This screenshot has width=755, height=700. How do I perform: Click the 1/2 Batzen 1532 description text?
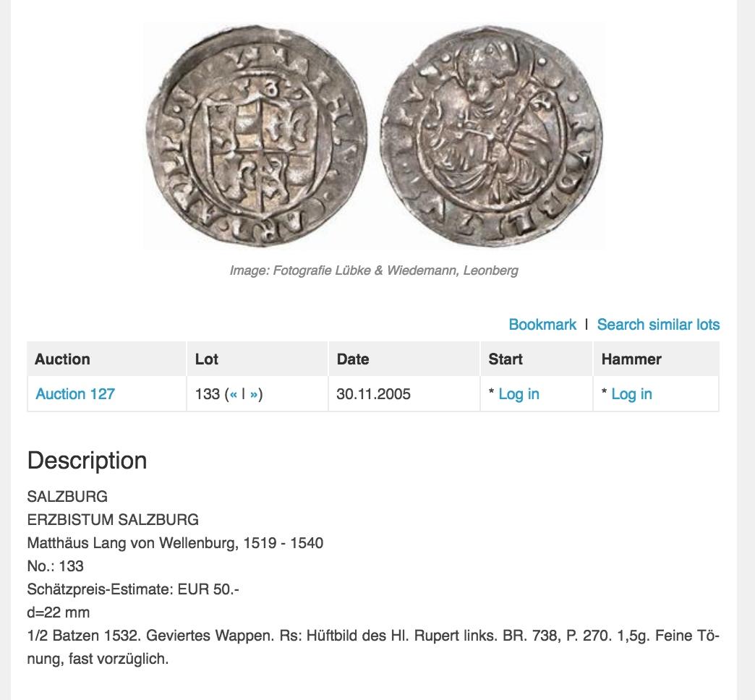[x=373, y=647]
